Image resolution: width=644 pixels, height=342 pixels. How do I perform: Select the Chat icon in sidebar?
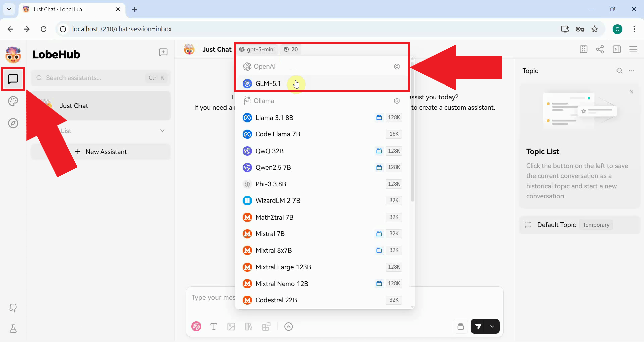(13, 79)
